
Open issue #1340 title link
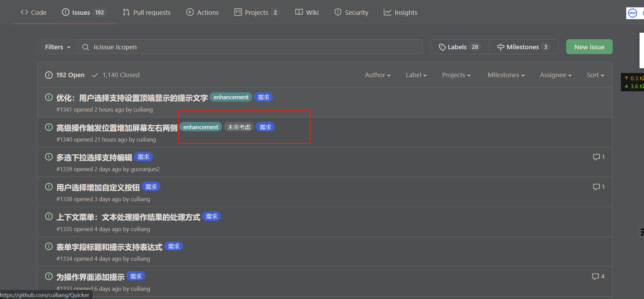click(117, 128)
